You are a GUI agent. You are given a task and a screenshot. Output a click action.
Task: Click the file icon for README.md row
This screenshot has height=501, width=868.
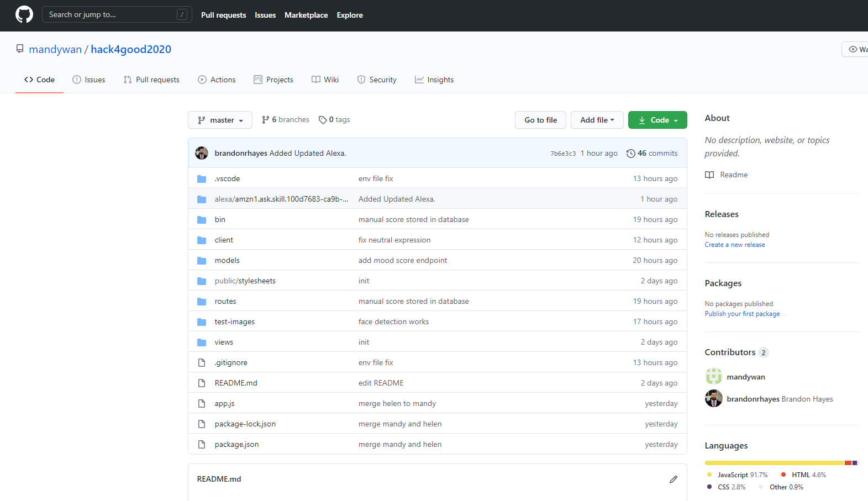point(202,383)
